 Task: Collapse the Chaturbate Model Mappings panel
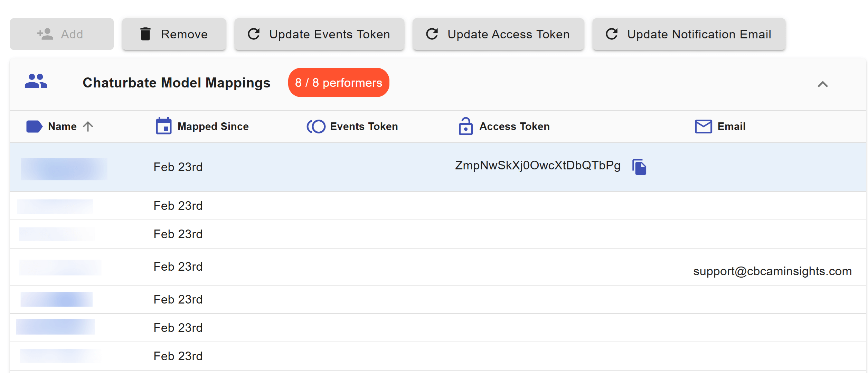click(x=823, y=84)
